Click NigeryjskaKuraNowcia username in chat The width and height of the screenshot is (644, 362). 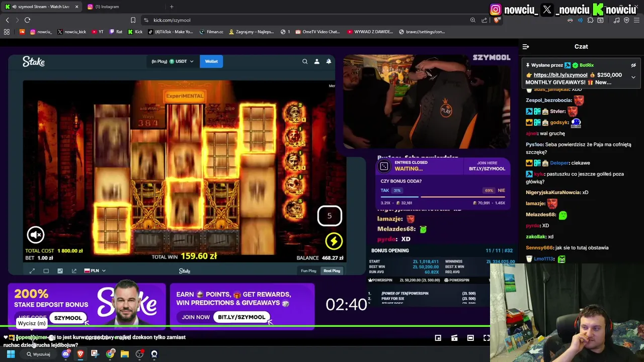pos(553,193)
